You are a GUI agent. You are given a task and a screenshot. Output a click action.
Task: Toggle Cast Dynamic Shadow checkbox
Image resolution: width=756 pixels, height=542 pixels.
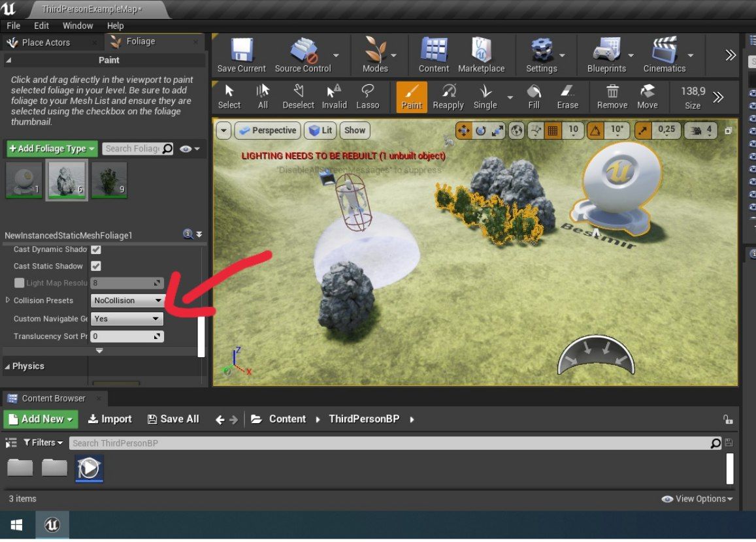tap(96, 249)
